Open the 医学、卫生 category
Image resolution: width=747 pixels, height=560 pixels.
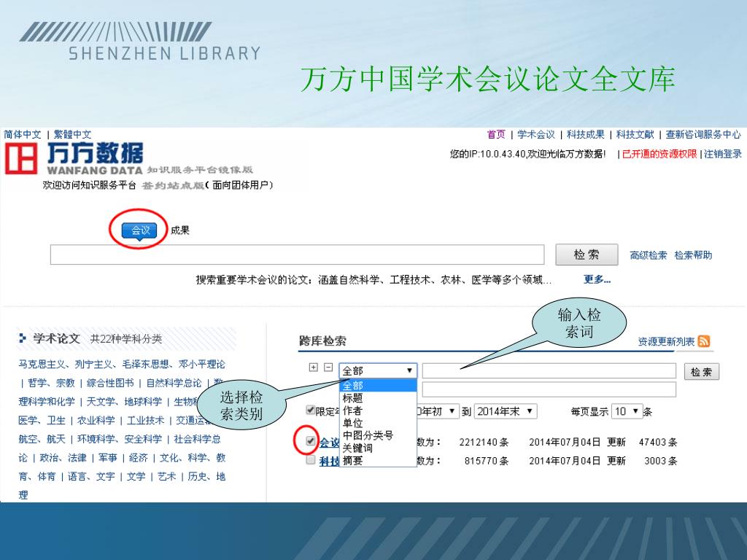[x=42, y=421]
